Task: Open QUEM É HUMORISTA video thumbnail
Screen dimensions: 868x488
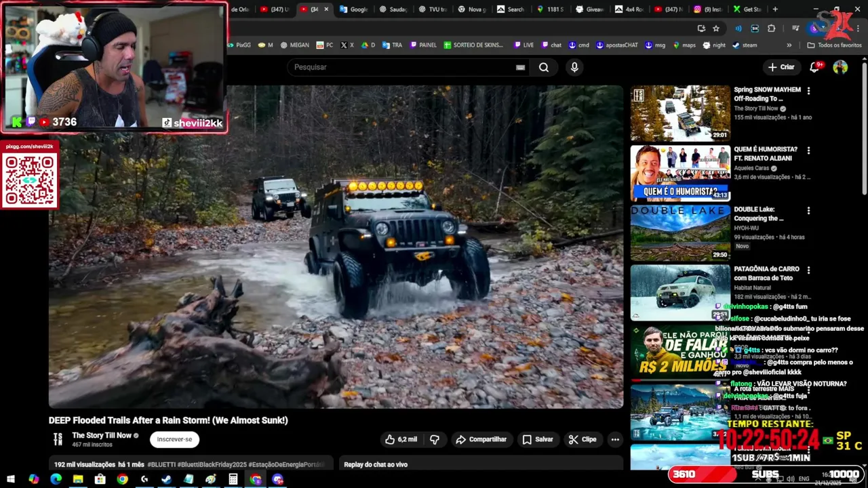Action: pos(680,173)
